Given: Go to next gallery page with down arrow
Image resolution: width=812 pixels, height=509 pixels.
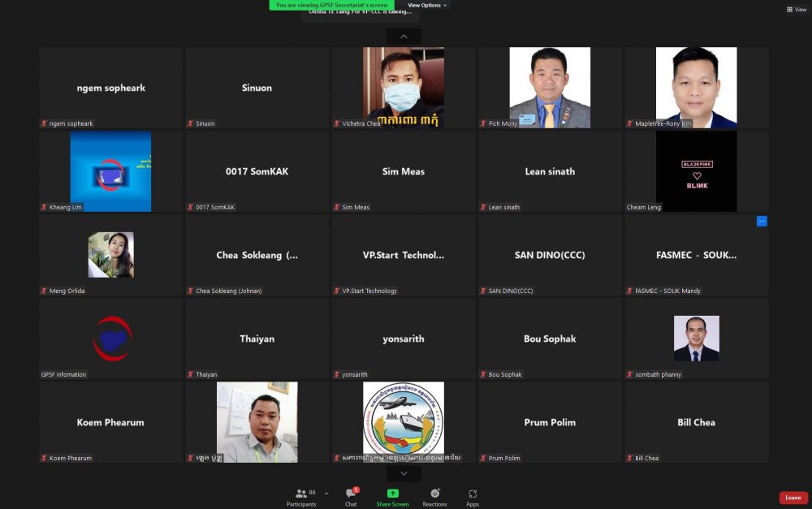Looking at the screenshot, I should [x=404, y=473].
